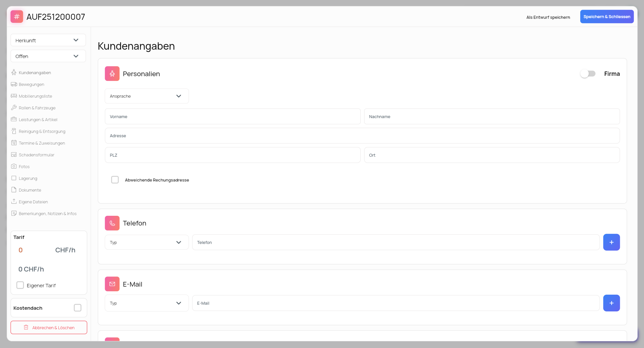The height and width of the screenshot is (348, 644).
Task: Expand the Ansprache dropdown
Action: (147, 96)
